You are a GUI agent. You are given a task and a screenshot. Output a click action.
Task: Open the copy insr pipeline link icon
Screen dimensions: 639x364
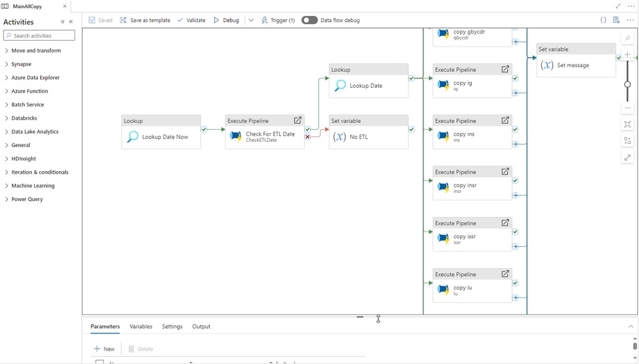505,172
